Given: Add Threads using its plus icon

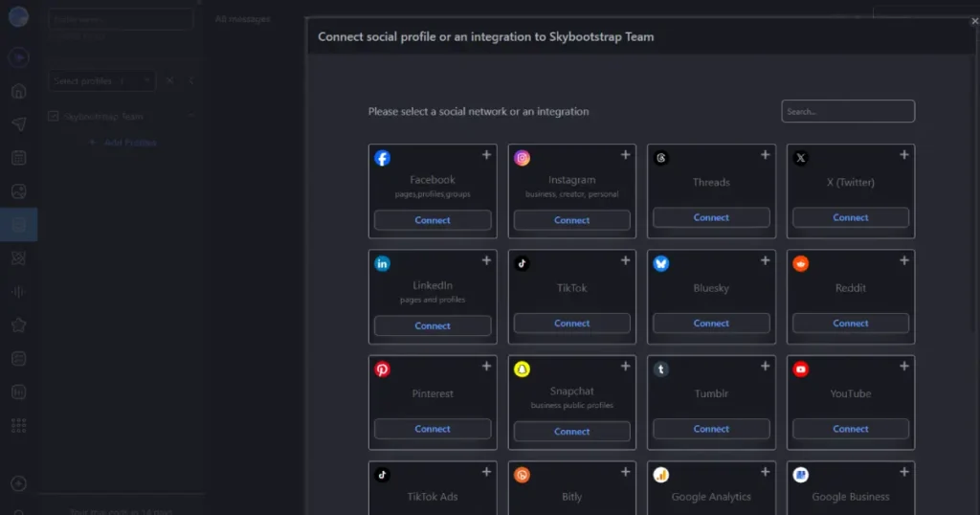Looking at the screenshot, I should 765,155.
